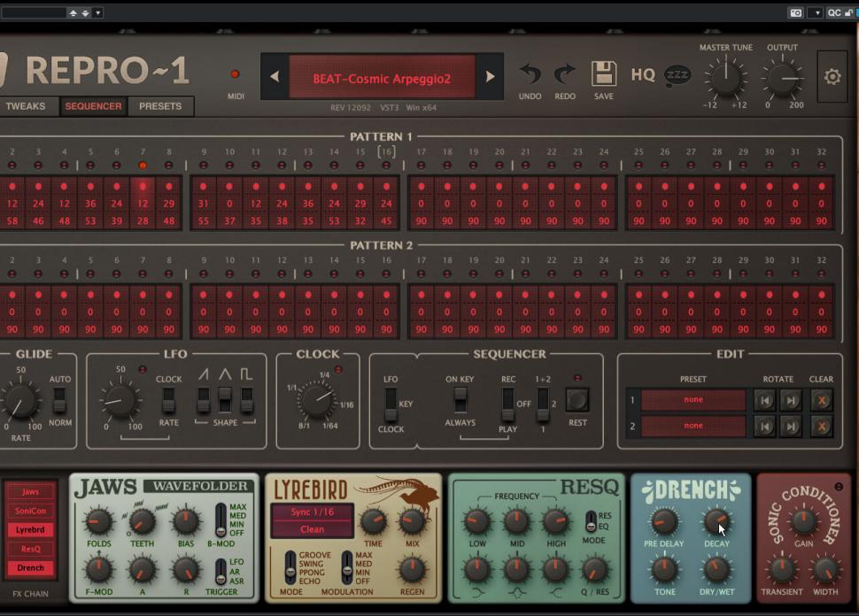859x616 pixels.
Task: Switch to the TWEAKS tab
Action: coord(27,106)
